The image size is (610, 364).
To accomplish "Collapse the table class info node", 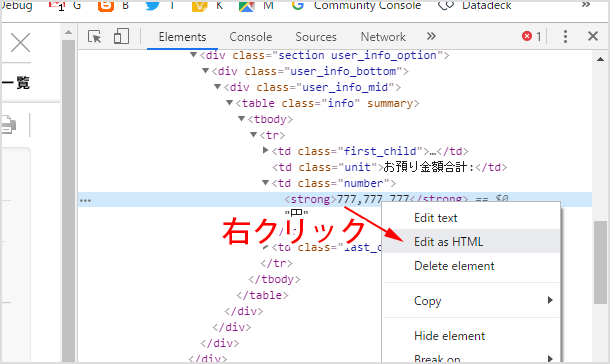I will click(230, 103).
